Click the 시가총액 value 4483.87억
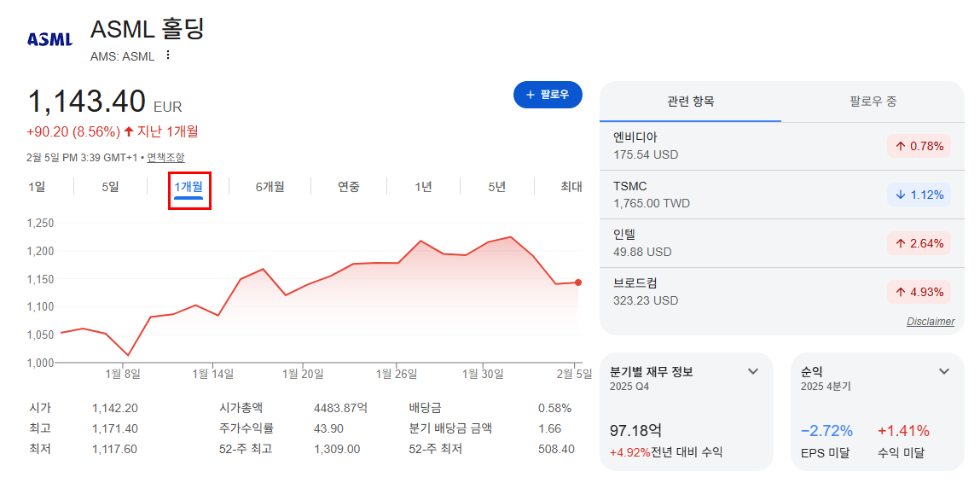This screenshot has width=980, height=483. 340,409
